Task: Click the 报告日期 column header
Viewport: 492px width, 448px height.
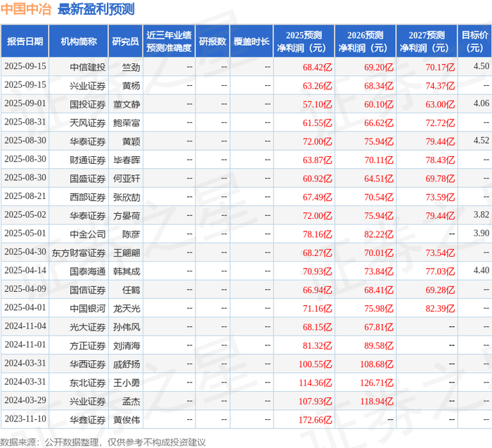Action: (x=25, y=41)
